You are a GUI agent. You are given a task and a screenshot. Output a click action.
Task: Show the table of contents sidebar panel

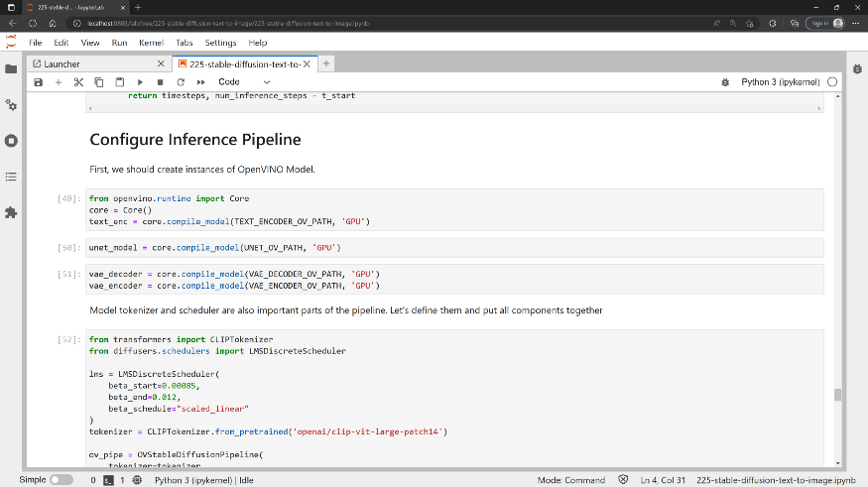pyautogui.click(x=11, y=177)
